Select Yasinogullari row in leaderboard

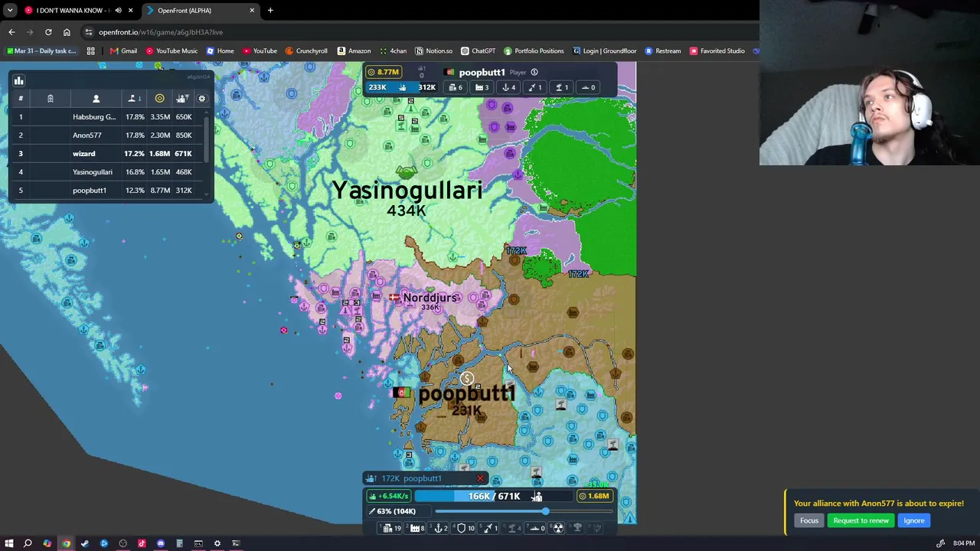106,171
